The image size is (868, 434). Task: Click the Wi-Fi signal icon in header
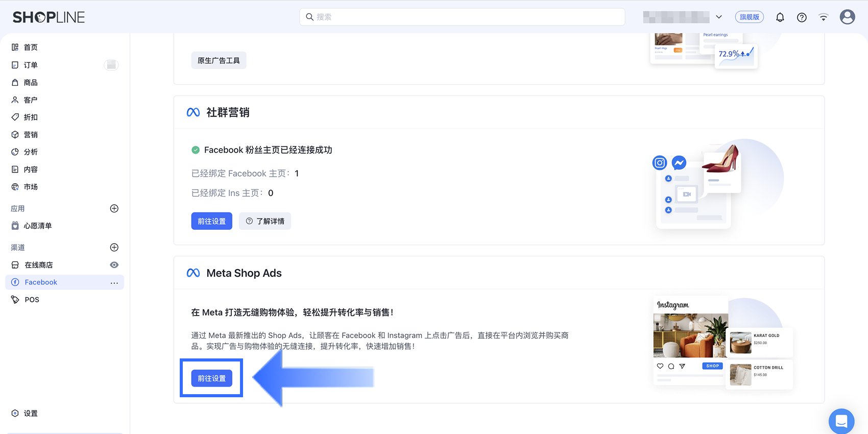824,17
